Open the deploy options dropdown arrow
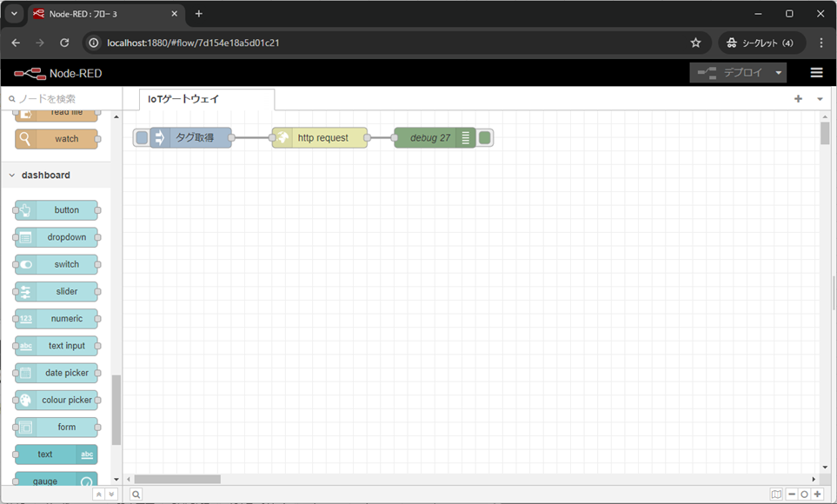Image resolution: width=837 pixels, height=504 pixels. point(778,73)
